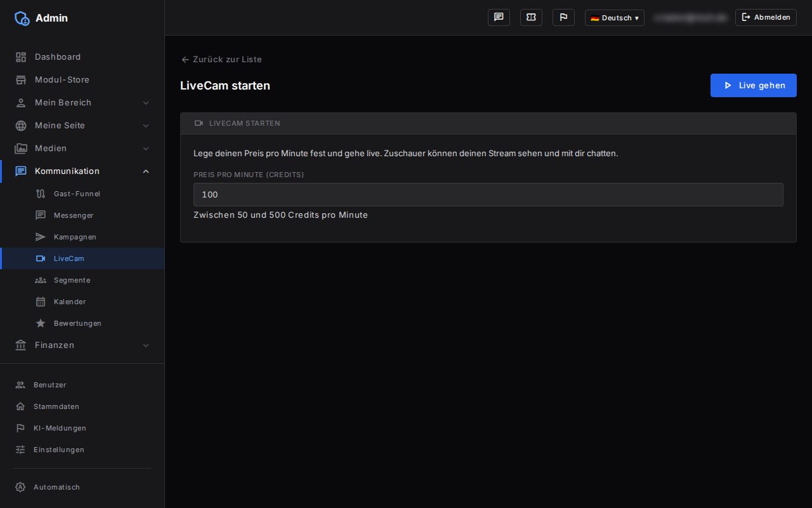Collapse the Kommunikation section chevron
Image resolution: width=812 pixels, height=508 pixels.
[x=146, y=171]
